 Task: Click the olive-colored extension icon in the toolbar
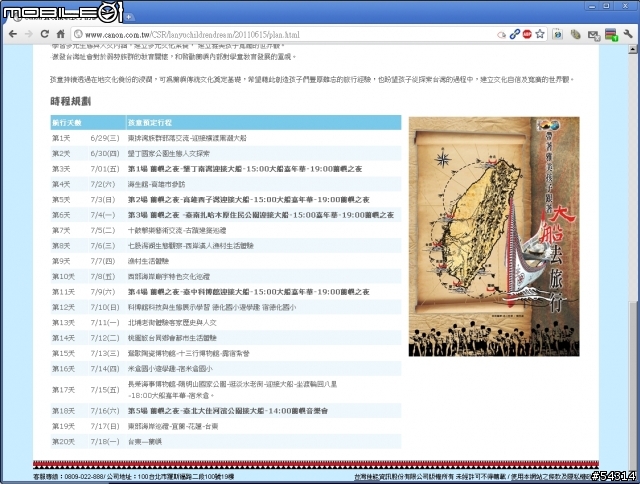point(576,34)
